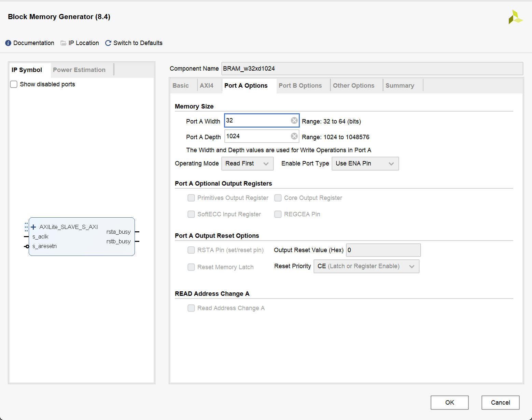Expand the AXILite_SLAVE_S_AXI plus icon

33,227
